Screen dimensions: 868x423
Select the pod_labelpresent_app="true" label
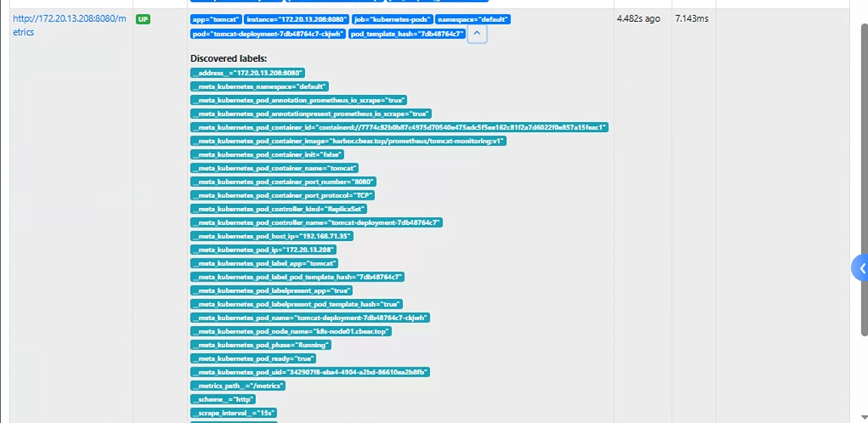(272, 291)
